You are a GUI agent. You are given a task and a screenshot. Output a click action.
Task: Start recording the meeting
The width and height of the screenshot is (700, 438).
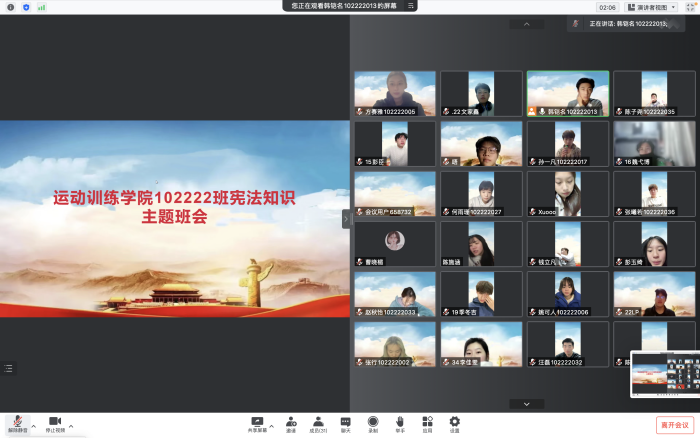point(373,422)
